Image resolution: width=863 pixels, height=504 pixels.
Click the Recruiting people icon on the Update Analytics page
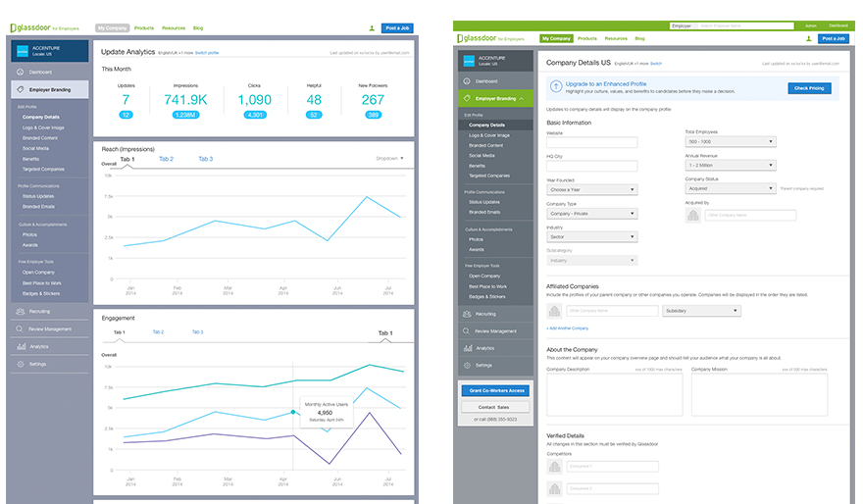pos(20,312)
